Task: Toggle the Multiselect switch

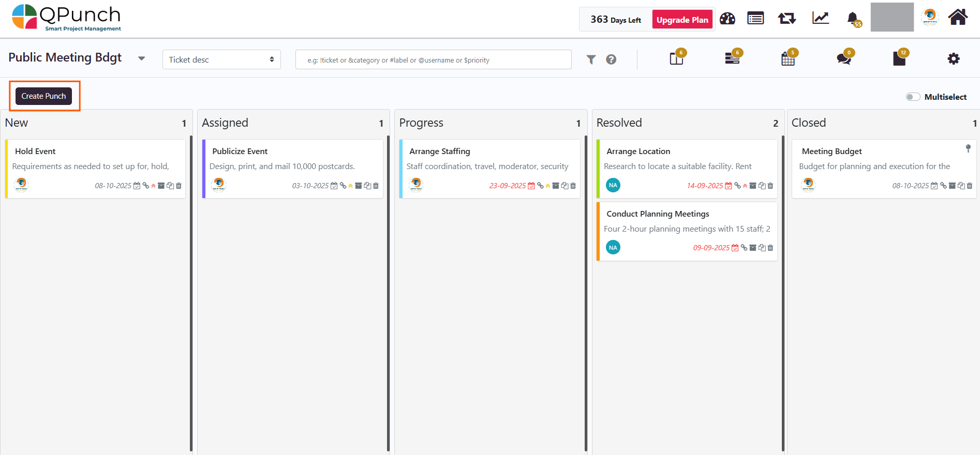Action: 913,97
